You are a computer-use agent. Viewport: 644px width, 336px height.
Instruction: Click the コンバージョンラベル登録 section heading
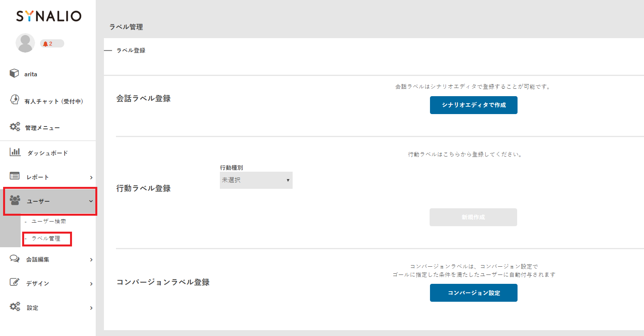pyautogui.click(x=163, y=282)
